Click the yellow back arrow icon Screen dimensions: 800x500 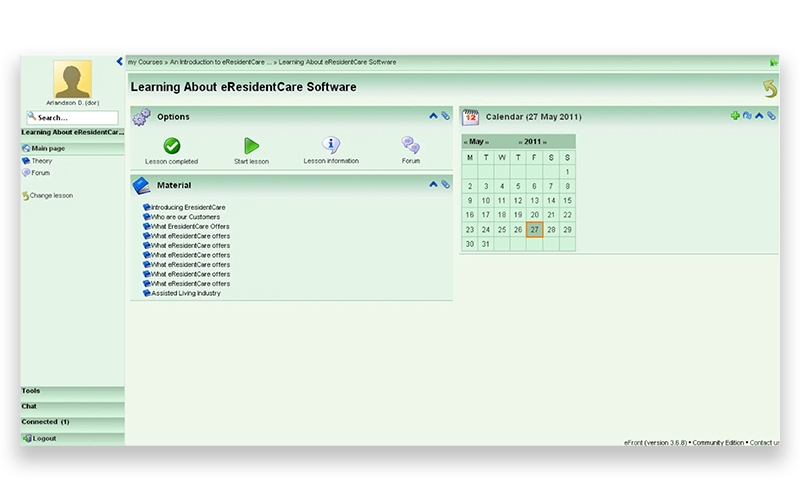(x=769, y=90)
